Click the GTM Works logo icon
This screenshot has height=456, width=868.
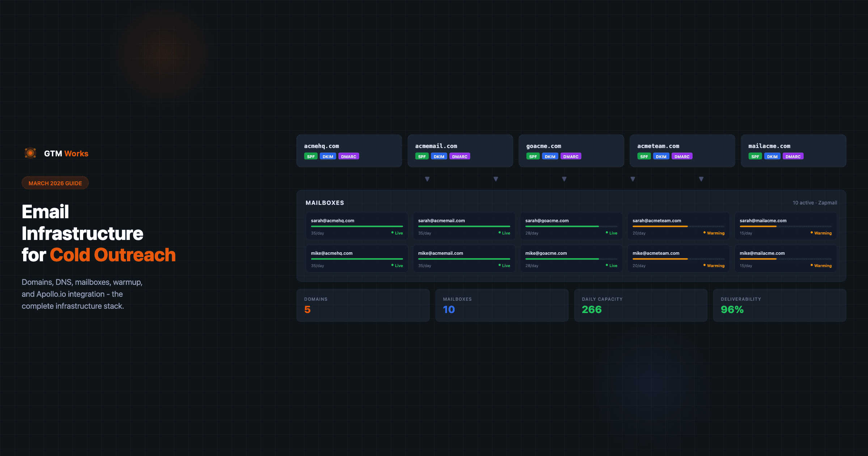(30, 153)
